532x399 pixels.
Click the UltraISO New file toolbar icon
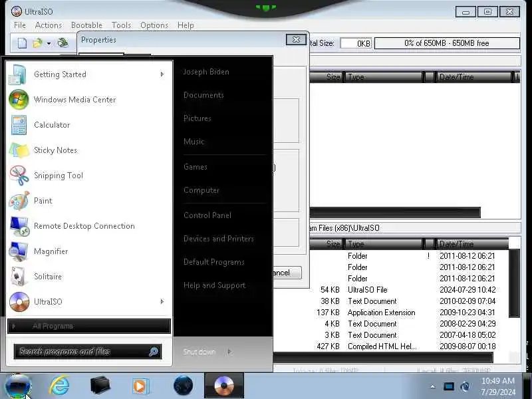(x=22, y=43)
